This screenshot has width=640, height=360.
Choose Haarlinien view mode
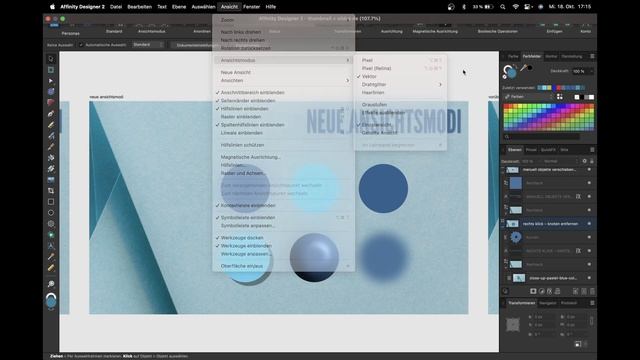(400, 93)
